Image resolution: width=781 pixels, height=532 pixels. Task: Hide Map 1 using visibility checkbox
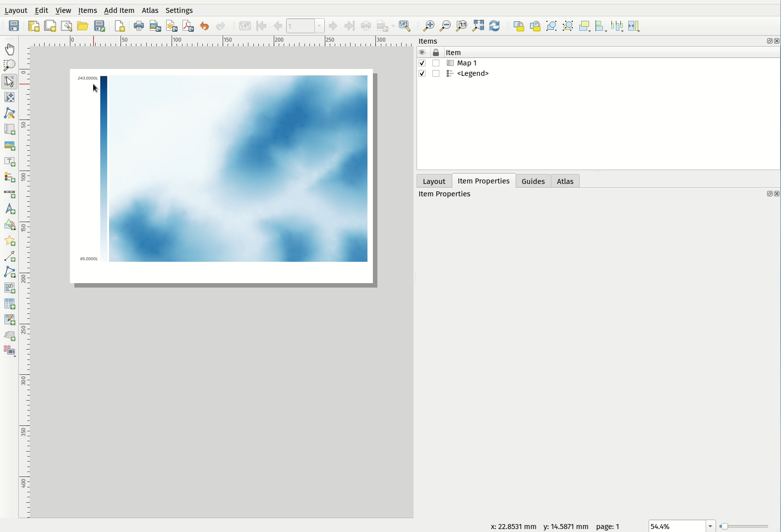pyautogui.click(x=422, y=63)
